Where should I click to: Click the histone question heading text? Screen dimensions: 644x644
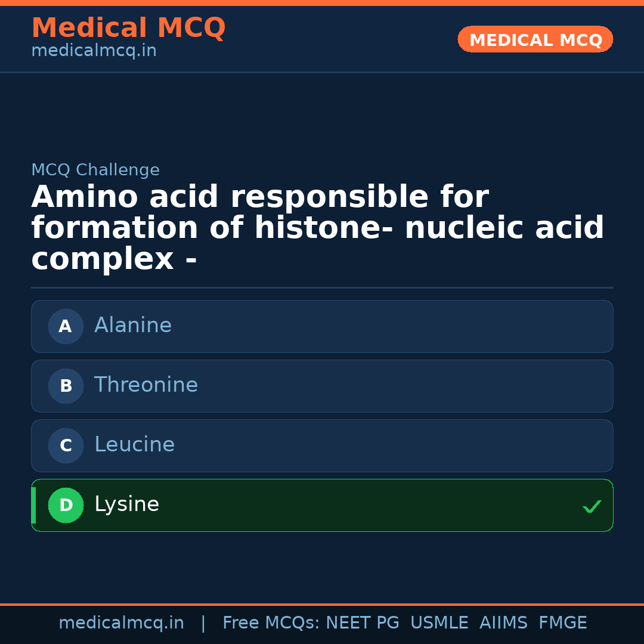[x=317, y=228]
